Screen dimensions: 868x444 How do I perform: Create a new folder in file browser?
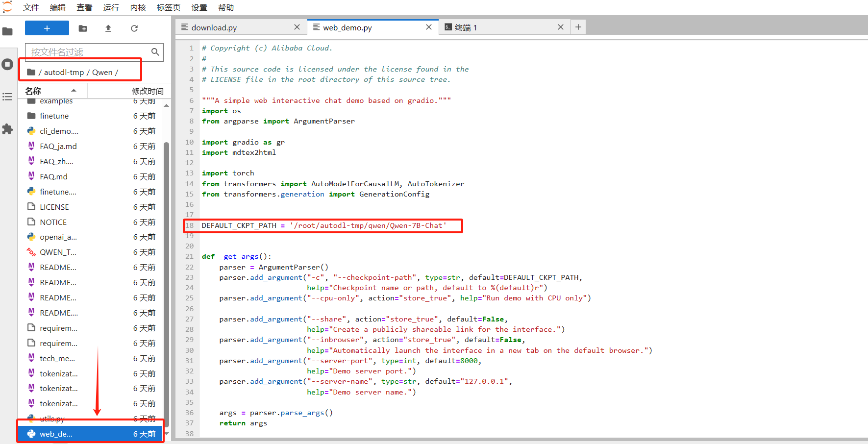[x=83, y=28]
